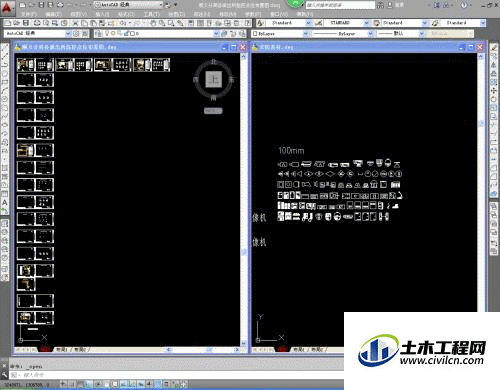500x390 pixels.
Task: Switch to 布局2 tab in left drawing window
Action: tap(80, 350)
